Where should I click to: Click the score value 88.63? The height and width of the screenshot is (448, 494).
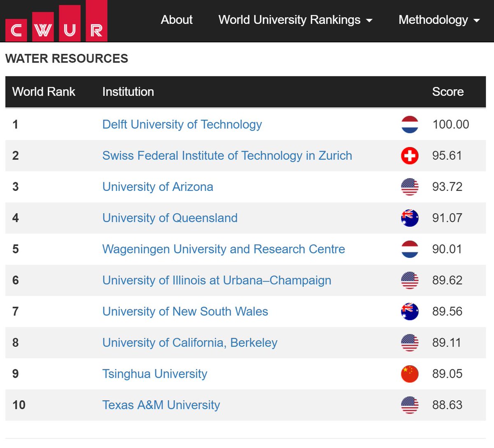(447, 405)
